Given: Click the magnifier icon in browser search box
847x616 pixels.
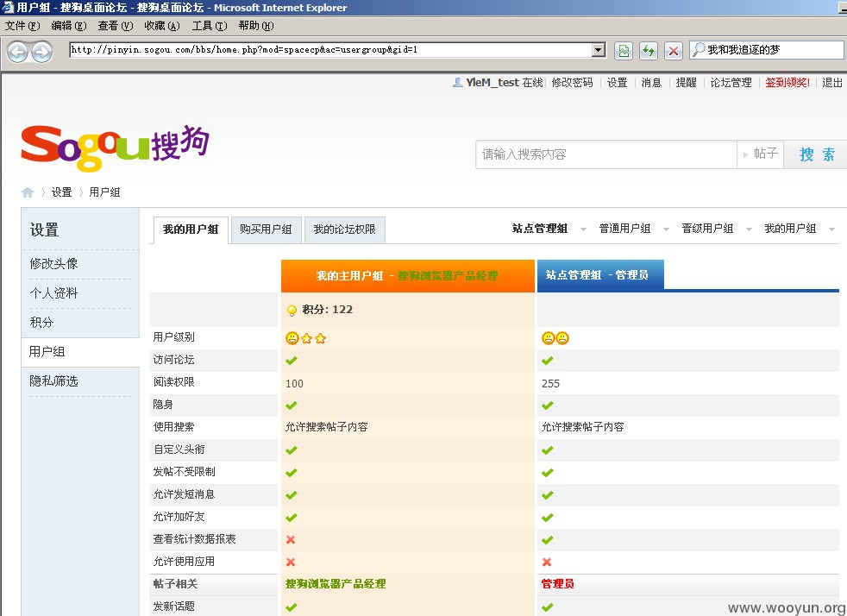Looking at the screenshot, I should [x=699, y=50].
